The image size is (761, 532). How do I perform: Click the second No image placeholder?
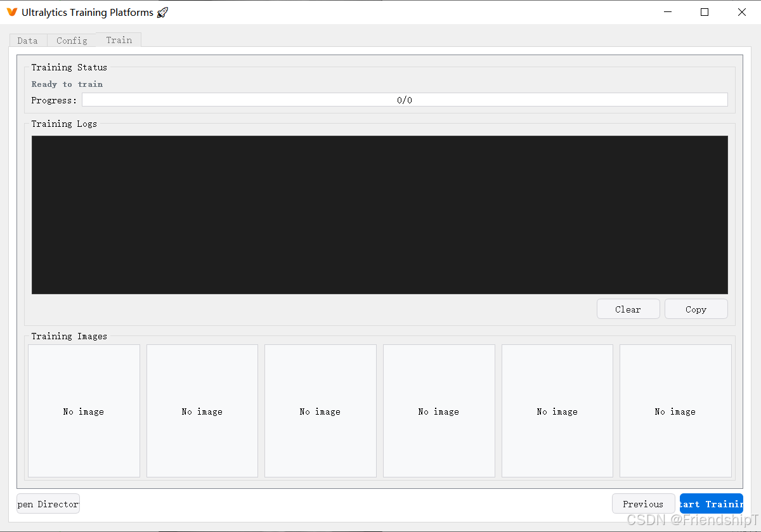[202, 411]
